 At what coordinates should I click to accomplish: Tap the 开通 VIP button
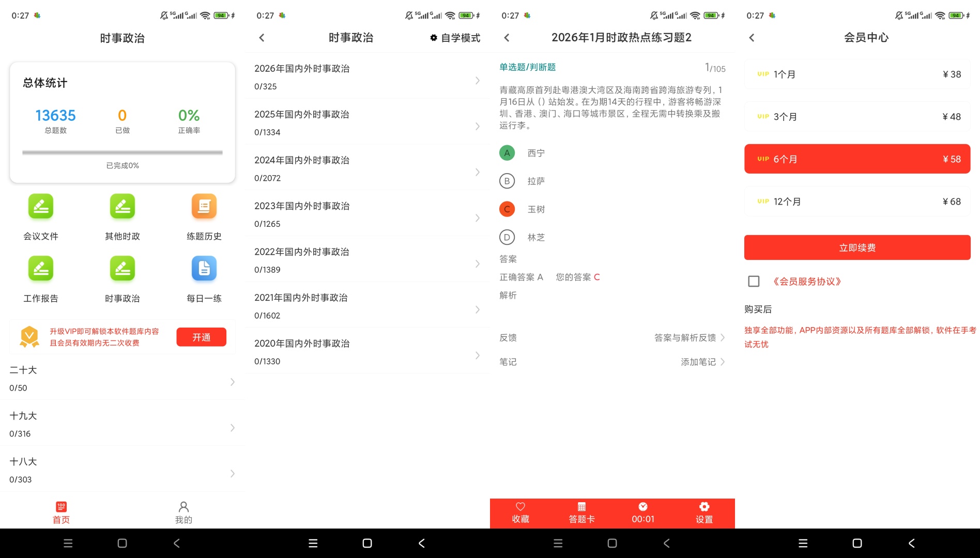click(202, 337)
